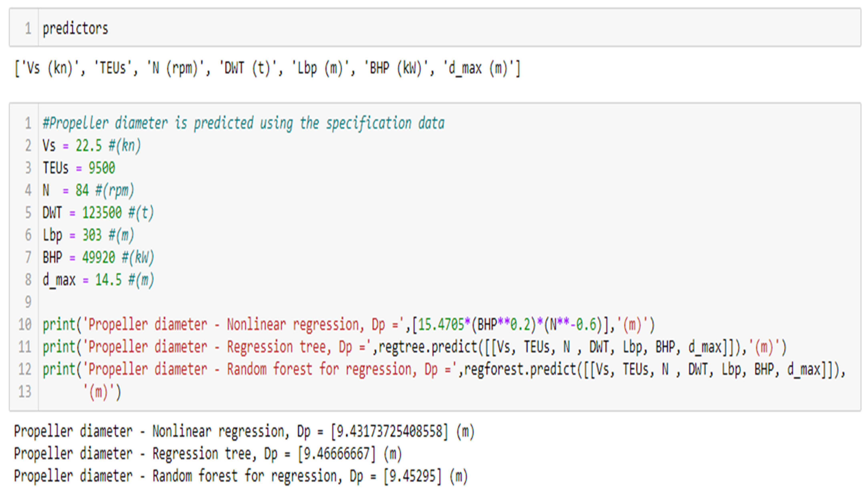
Task: Click the Nonlinear regression output result 9.4317
Action: tap(389, 431)
